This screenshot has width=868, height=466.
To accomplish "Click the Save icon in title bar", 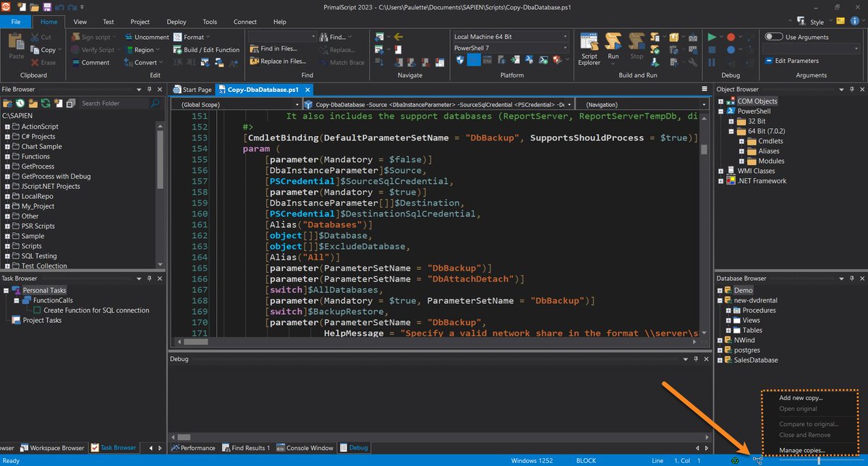I will pos(47,7).
